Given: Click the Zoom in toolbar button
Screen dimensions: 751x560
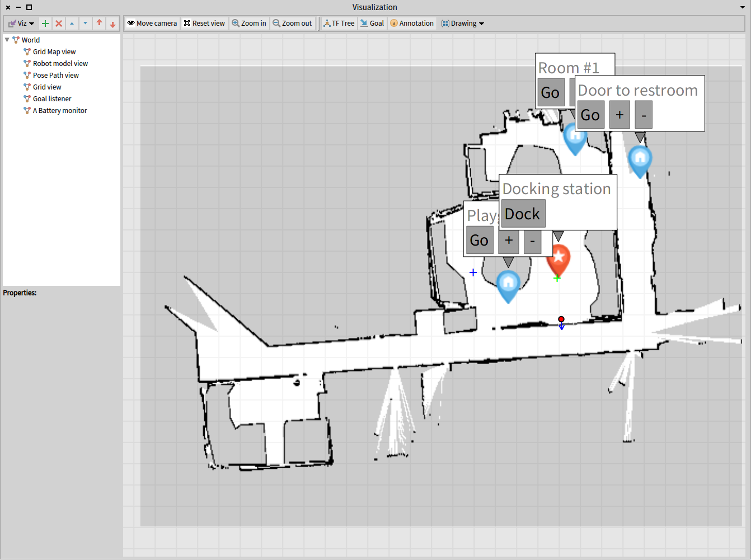Looking at the screenshot, I should (x=249, y=23).
